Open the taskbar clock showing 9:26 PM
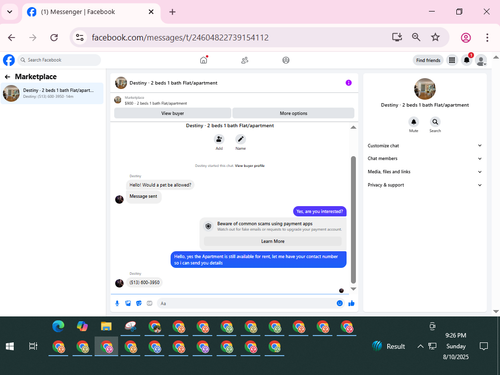 456,346
